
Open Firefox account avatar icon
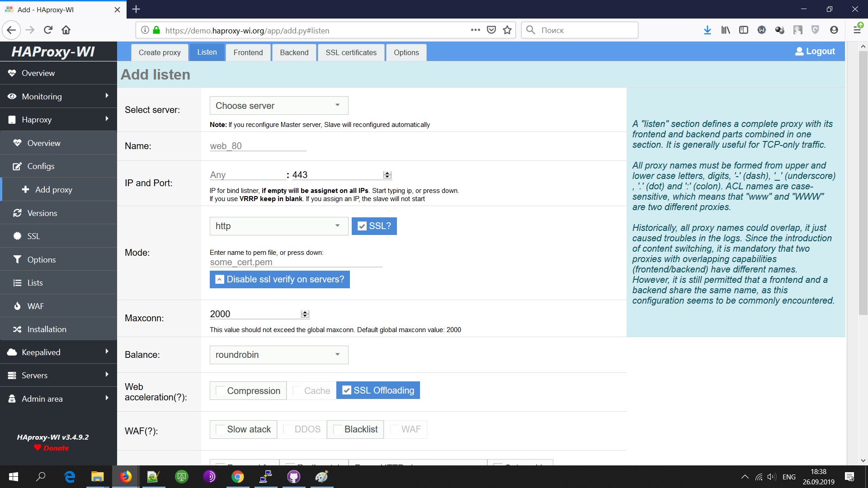point(834,30)
